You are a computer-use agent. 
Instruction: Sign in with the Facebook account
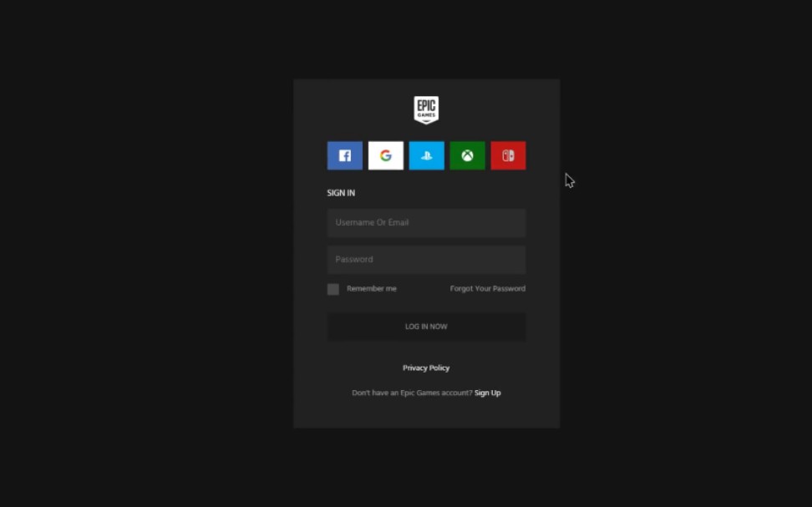344,155
